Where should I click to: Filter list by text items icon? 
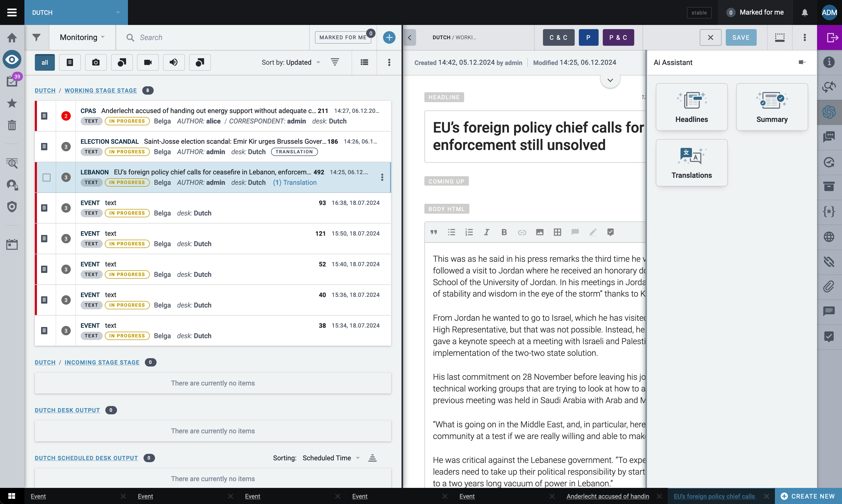70,62
